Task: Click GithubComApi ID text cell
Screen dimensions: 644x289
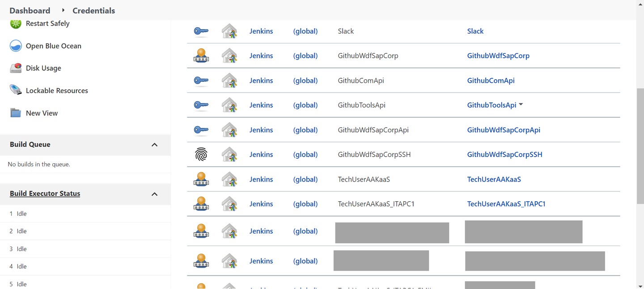Action: (361, 81)
